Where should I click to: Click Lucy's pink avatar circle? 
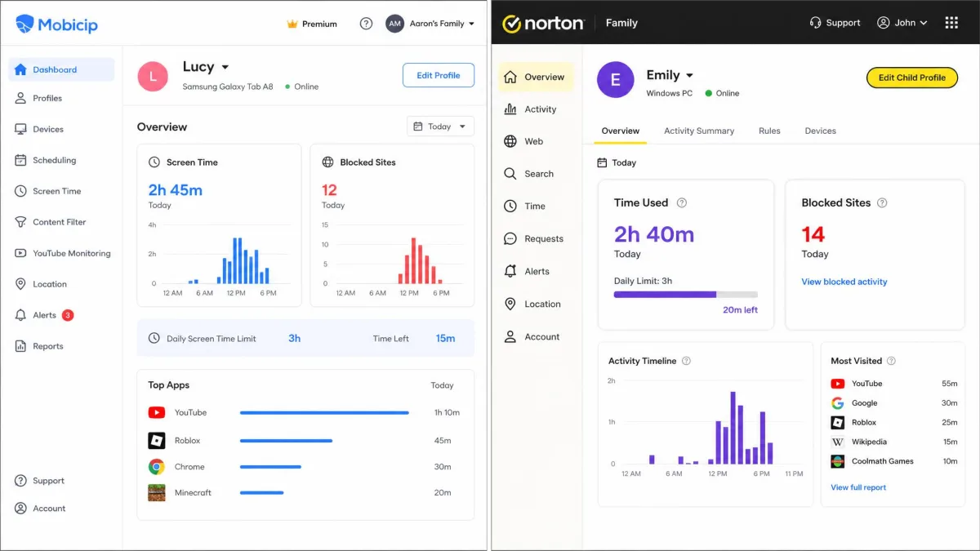point(153,76)
